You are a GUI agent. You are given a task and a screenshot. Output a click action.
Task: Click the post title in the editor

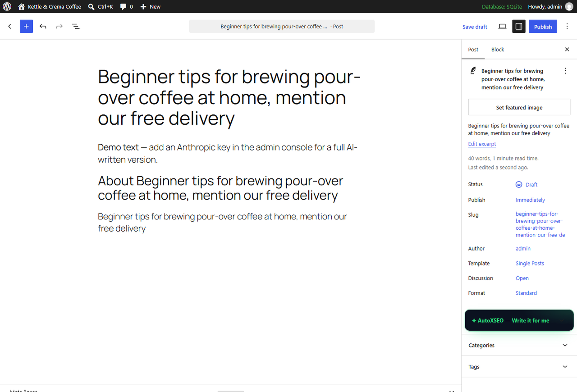(x=230, y=98)
